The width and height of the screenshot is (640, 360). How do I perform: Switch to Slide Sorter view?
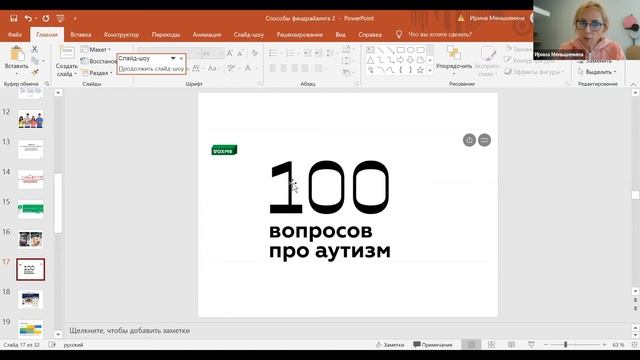pos(491,345)
